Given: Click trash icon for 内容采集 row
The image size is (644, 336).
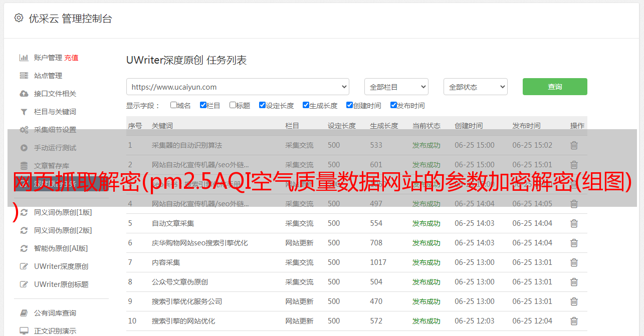Looking at the screenshot, I should point(574,262).
